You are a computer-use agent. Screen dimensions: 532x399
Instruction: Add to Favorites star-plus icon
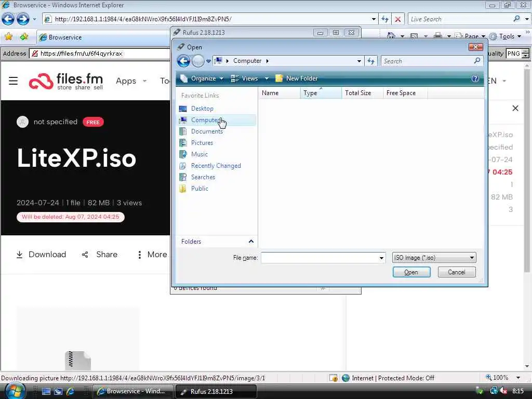(x=24, y=37)
